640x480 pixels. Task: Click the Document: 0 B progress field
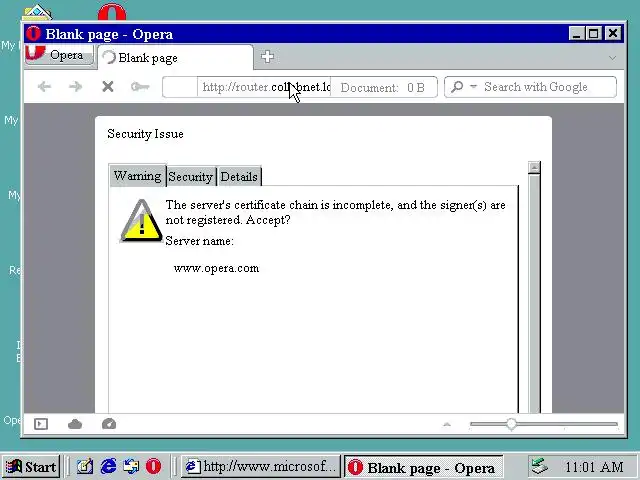383,87
